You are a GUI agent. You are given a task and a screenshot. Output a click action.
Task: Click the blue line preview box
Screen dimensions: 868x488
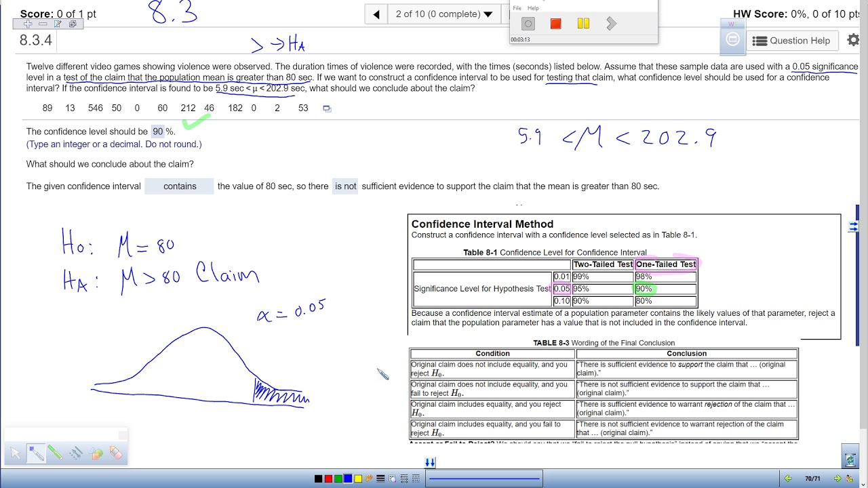pyautogui.click(x=484, y=479)
